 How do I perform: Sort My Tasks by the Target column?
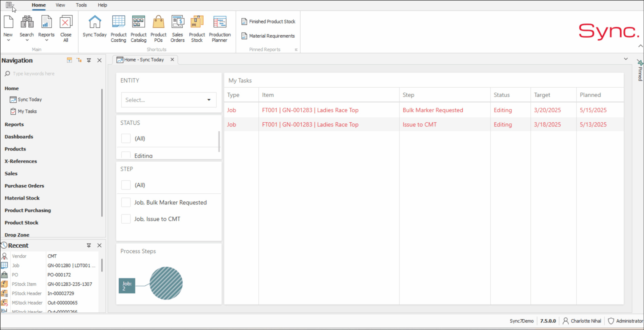(553, 95)
